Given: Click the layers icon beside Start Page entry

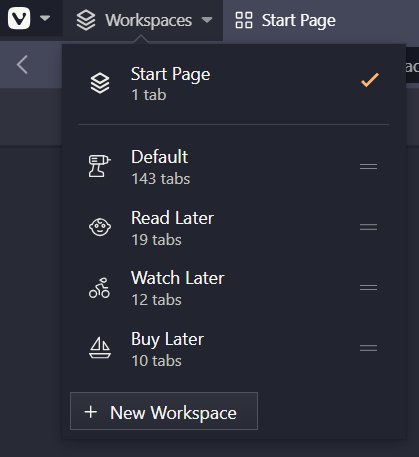Looking at the screenshot, I should click(x=100, y=83).
